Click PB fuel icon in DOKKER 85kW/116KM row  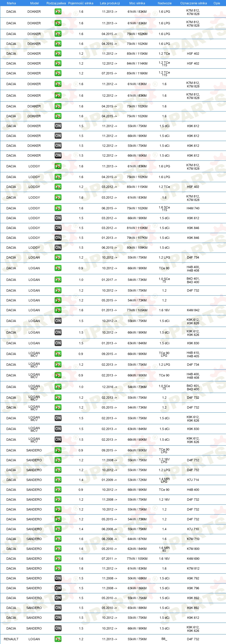(x=58, y=73)
